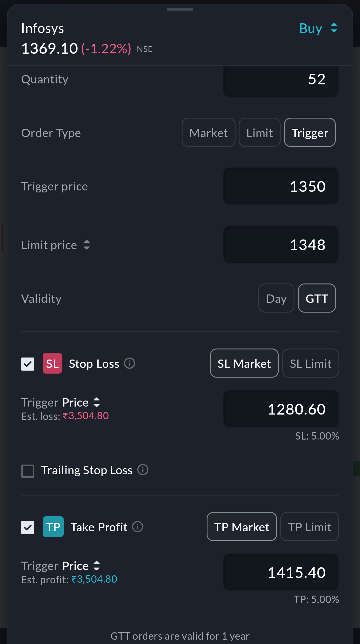
Task: Select SL Limit option
Action: coord(311,363)
